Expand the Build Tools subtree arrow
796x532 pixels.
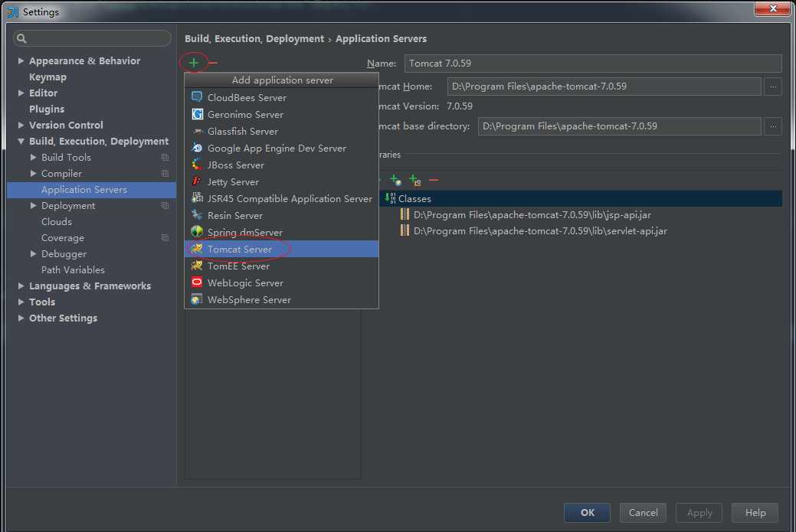33,157
